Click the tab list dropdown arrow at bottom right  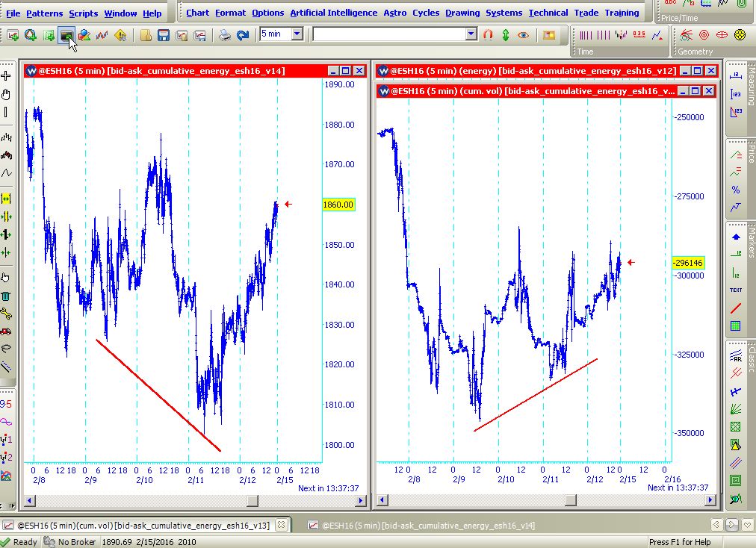(747, 524)
